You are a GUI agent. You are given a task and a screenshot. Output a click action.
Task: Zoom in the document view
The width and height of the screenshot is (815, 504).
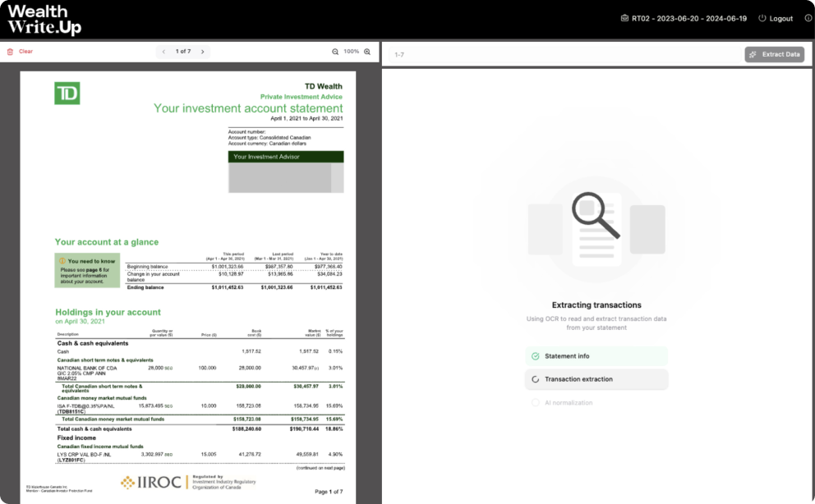[x=367, y=52]
